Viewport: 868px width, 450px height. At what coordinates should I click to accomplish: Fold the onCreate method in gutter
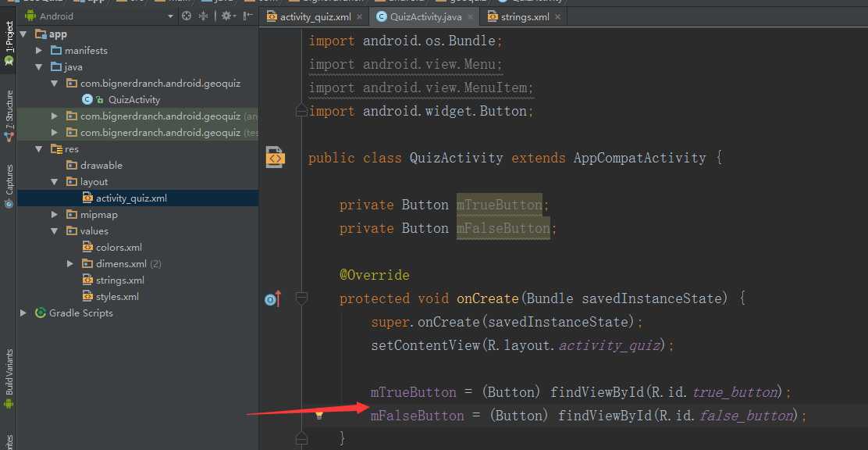coord(301,298)
